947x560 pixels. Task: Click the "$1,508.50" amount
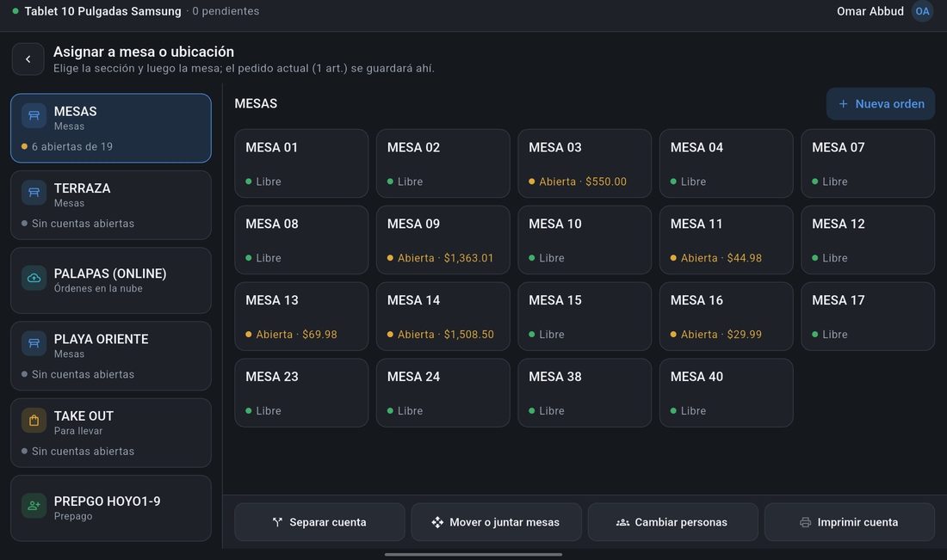468,335
